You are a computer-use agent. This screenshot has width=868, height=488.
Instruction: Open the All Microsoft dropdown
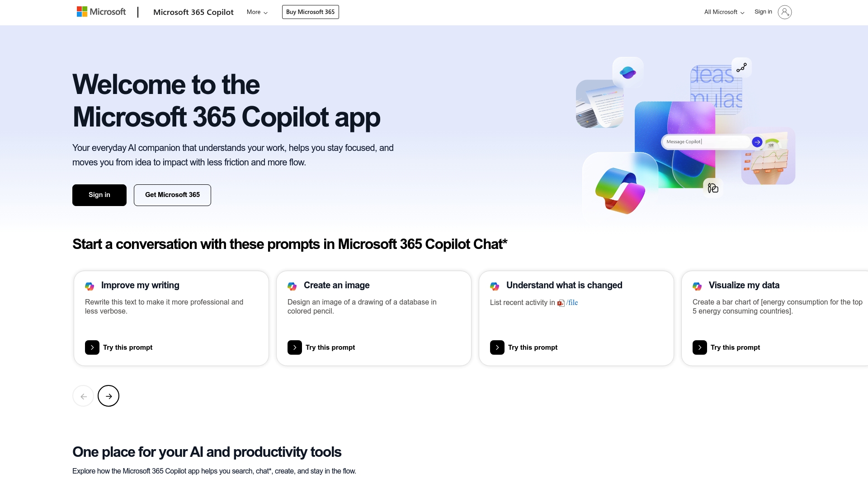point(724,12)
